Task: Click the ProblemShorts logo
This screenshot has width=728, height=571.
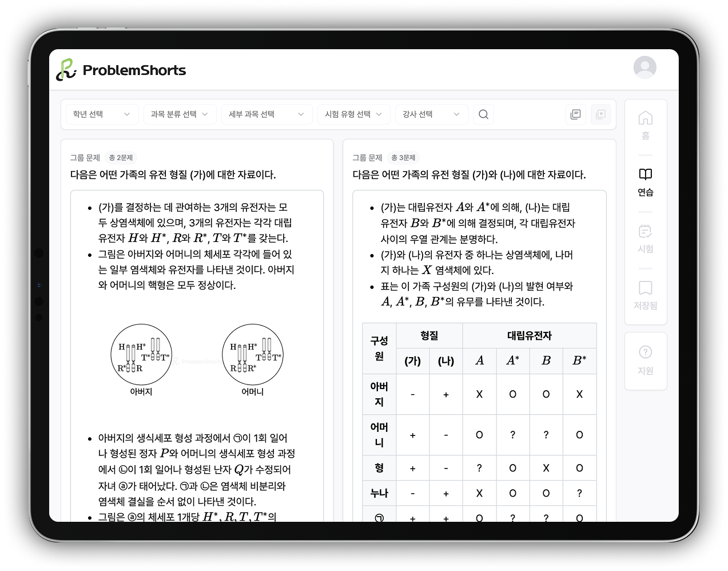Action: tap(121, 70)
